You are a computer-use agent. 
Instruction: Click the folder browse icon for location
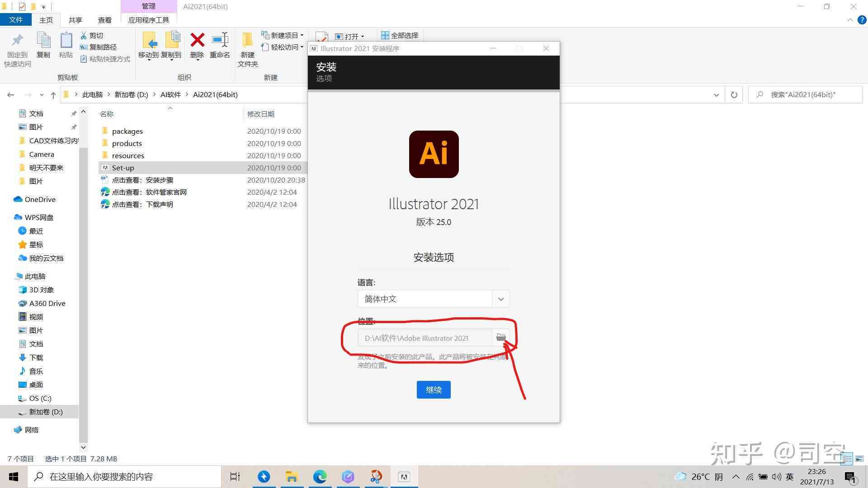tap(500, 337)
